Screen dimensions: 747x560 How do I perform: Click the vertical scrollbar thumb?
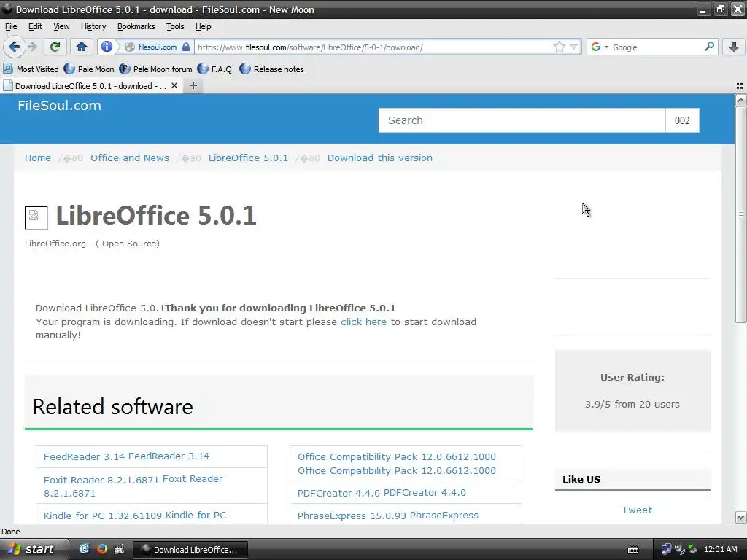point(740,214)
